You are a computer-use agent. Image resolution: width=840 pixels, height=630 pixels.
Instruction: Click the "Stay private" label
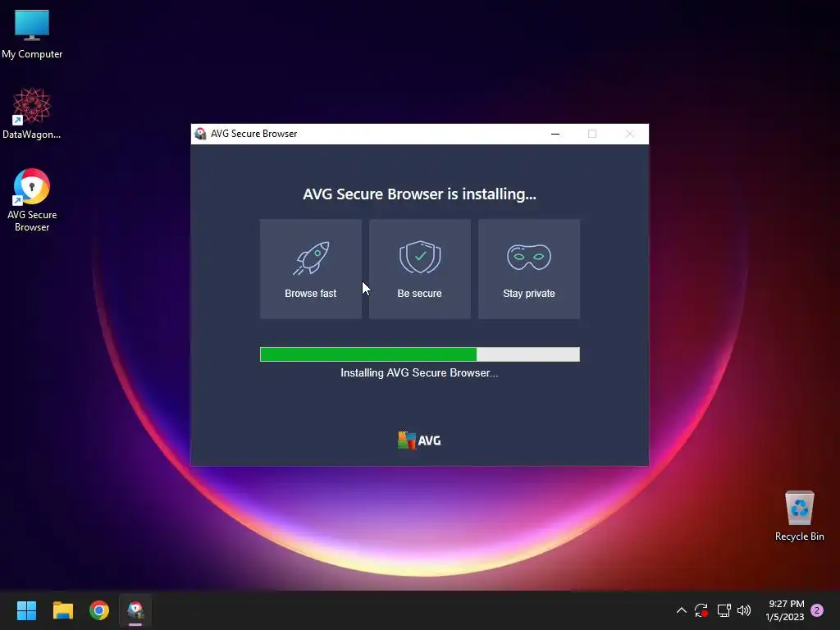[x=529, y=294]
